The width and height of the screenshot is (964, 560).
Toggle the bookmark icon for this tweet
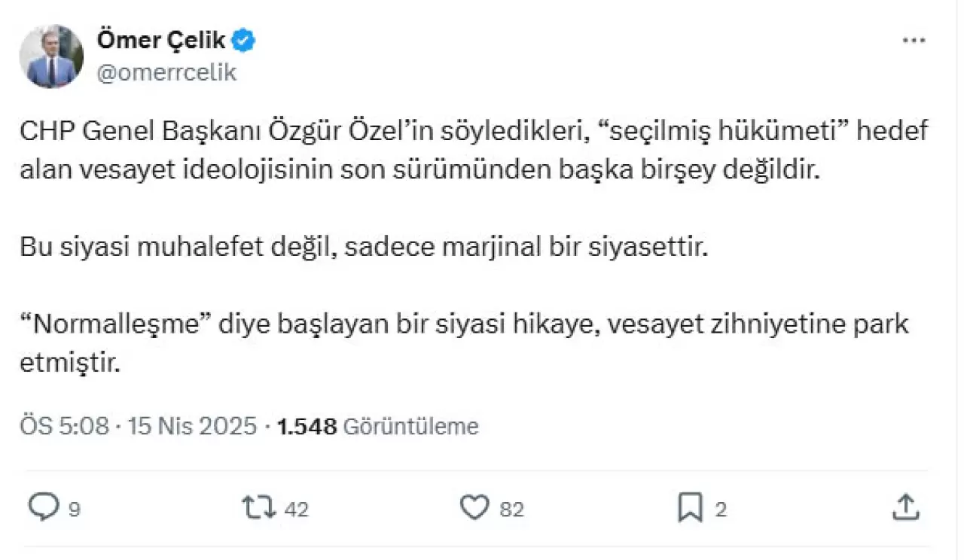tap(689, 508)
